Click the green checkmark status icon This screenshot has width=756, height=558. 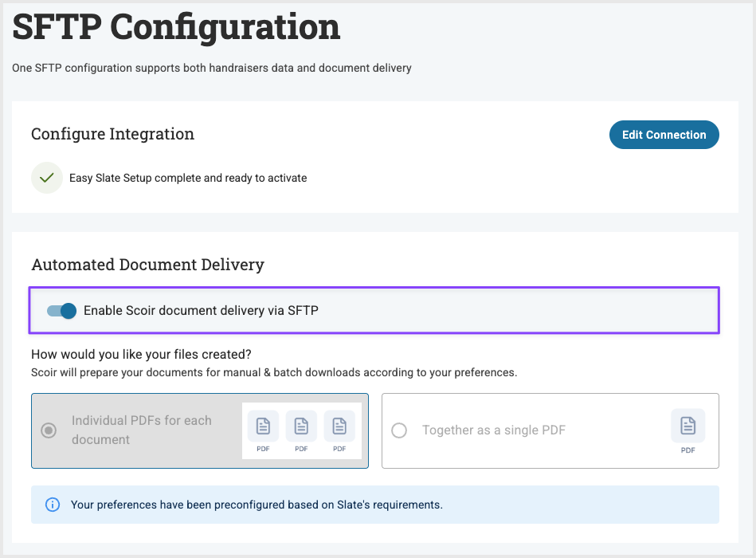click(47, 178)
